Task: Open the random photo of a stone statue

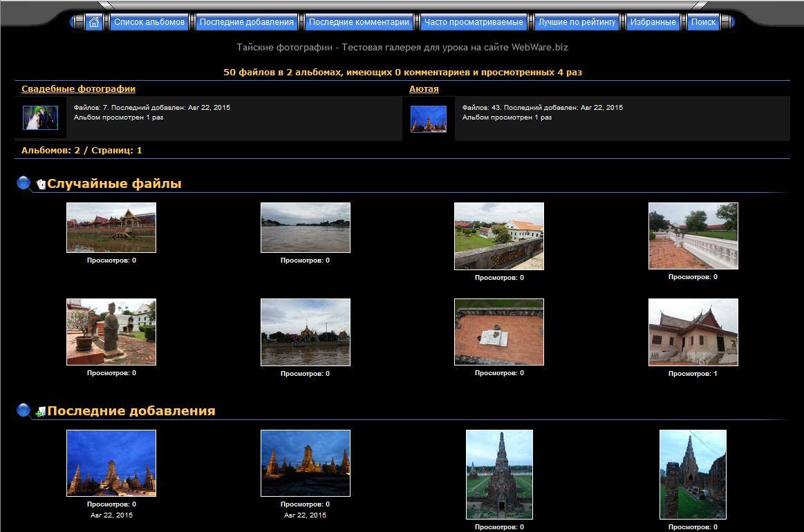Action: (x=111, y=332)
